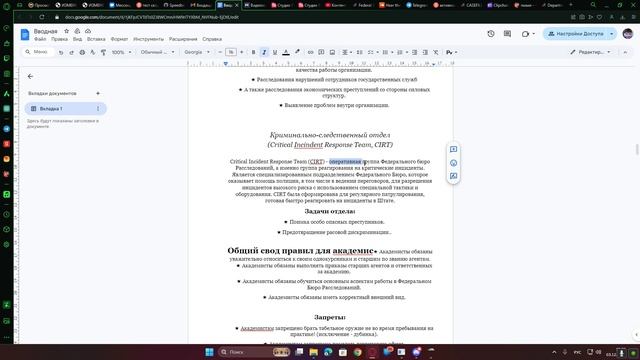Open line and paragraph spacing
The image size is (640, 360).
[360, 52]
